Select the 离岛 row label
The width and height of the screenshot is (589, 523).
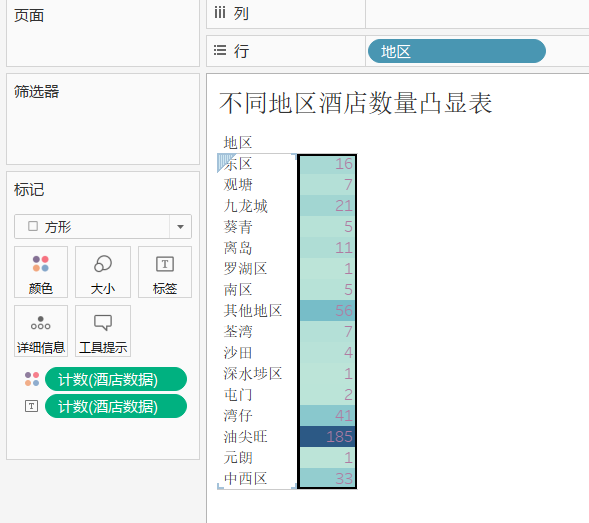[238, 248]
